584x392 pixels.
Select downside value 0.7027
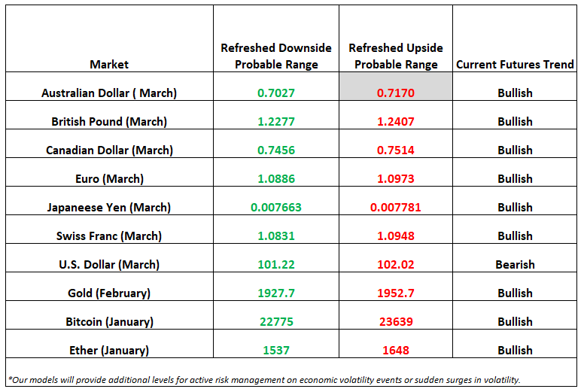(276, 93)
